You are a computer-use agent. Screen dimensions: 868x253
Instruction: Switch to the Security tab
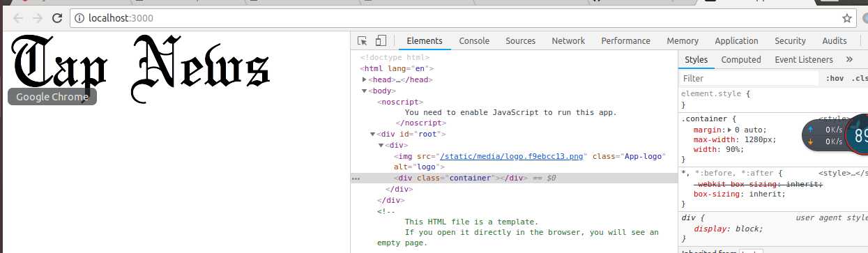pyautogui.click(x=790, y=41)
